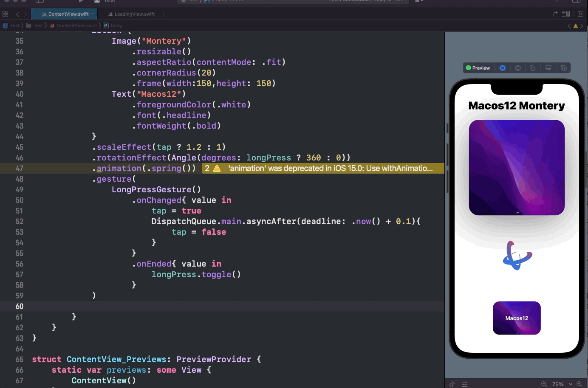The image size is (588, 388).
Task: Click Macos12 Montery title in preview
Action: tap(517, 106)
